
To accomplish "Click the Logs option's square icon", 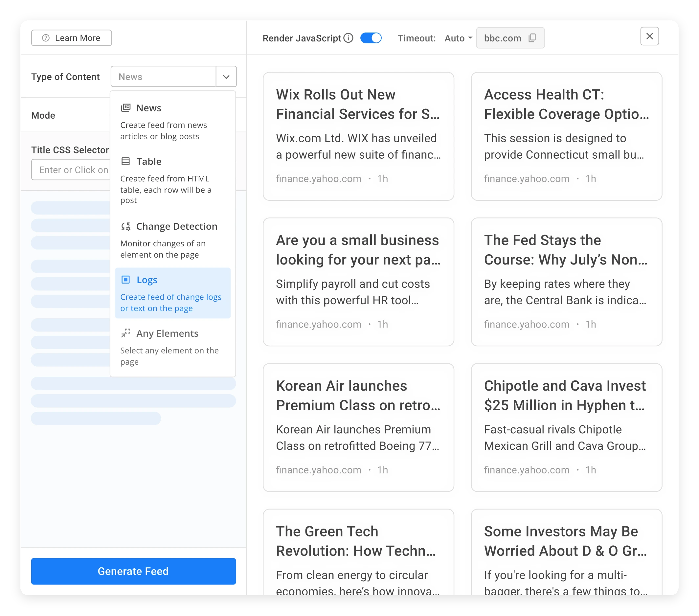I will 125,280.
